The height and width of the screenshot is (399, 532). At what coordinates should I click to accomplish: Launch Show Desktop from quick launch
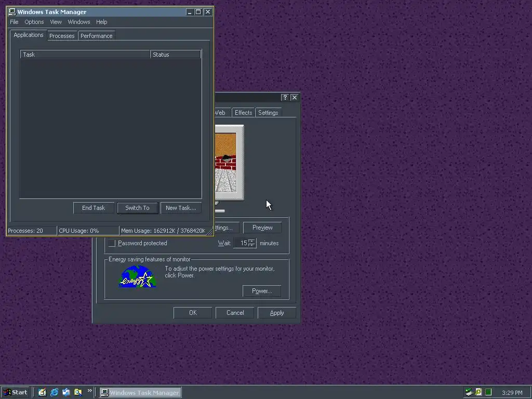point(42,392)
